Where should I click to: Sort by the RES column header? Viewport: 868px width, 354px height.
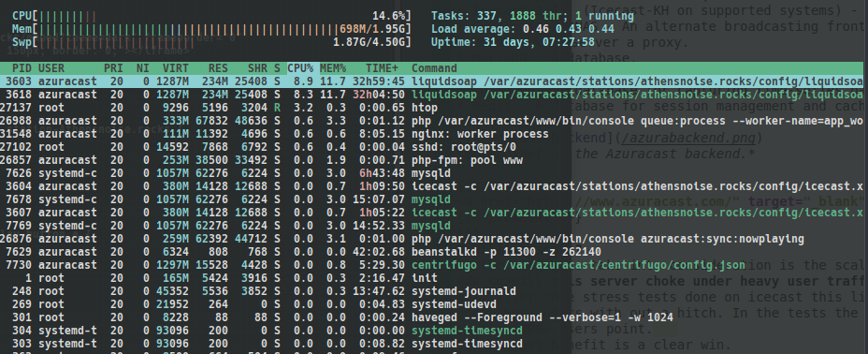218,68
